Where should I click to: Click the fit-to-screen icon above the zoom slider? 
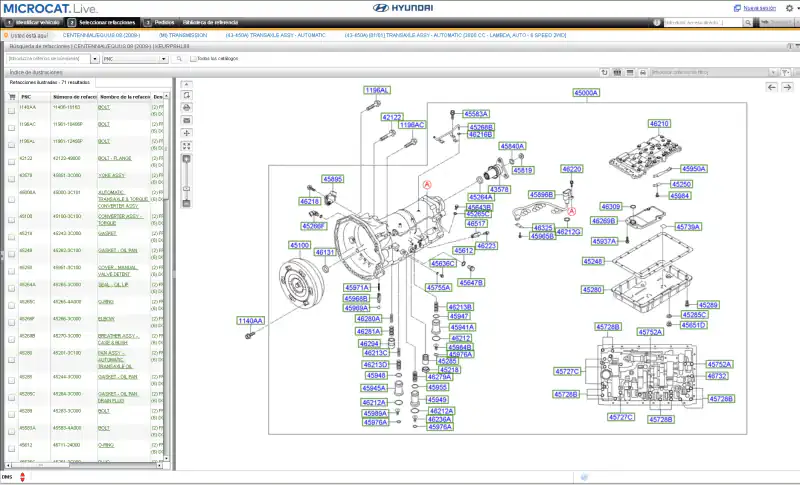coord(186,146)
